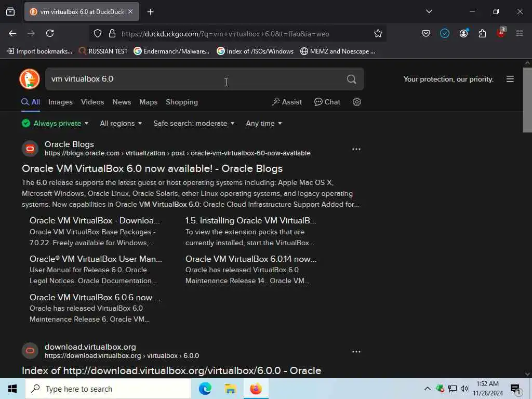This screenshot has width=532, height=399.
Task: Switch to Images results tab
Action: click(x=60, y=102)
